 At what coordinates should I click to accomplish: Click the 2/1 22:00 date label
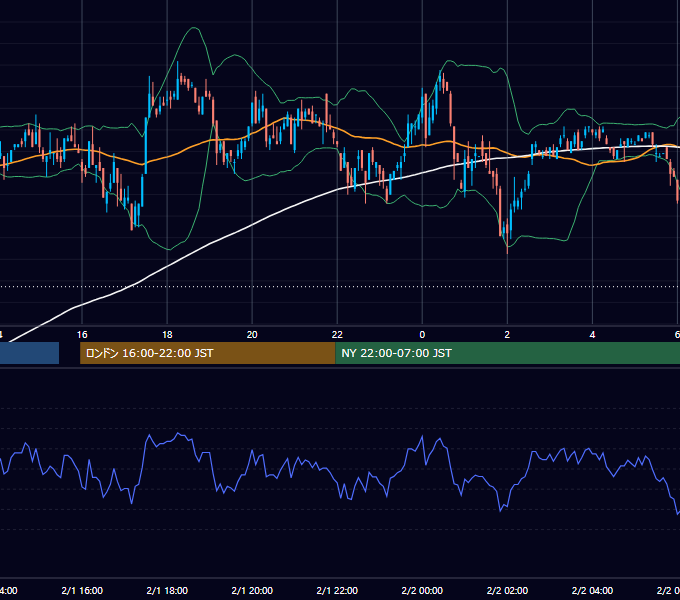click(337, 590)
